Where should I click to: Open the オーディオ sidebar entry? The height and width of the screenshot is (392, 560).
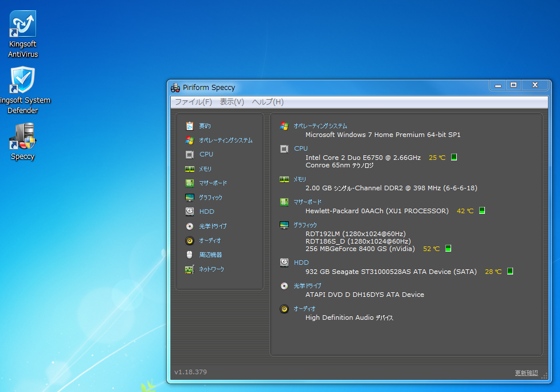209,241
